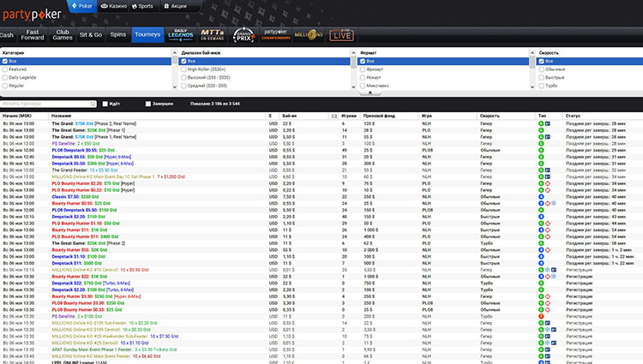Screen dimensions: 643x364
Task: Click snowflake icon in MILLIONS Online KO #10 Centroll row
Action: pyautogui.click(x=548, y=270)
